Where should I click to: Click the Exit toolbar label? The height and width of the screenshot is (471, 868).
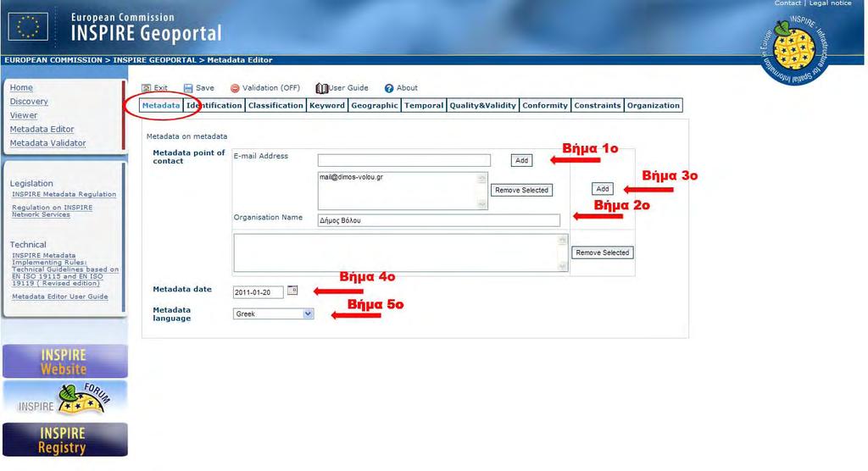click(x=160, y=88)
